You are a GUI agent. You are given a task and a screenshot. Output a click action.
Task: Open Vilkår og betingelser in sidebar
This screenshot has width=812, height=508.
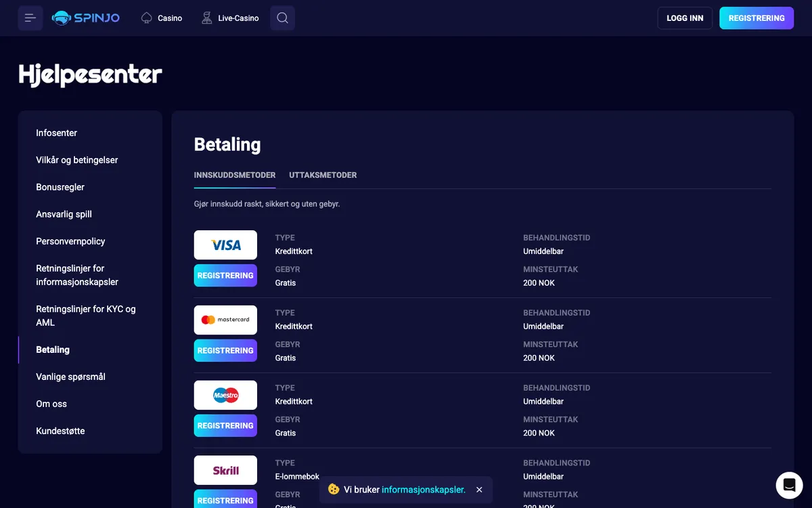(77, 160)
